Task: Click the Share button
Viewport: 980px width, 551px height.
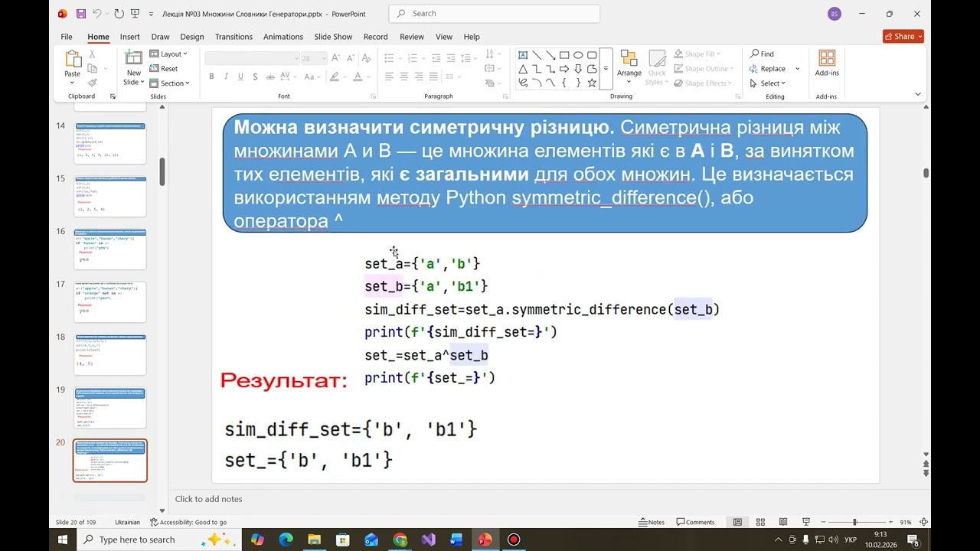Action: 903,36
